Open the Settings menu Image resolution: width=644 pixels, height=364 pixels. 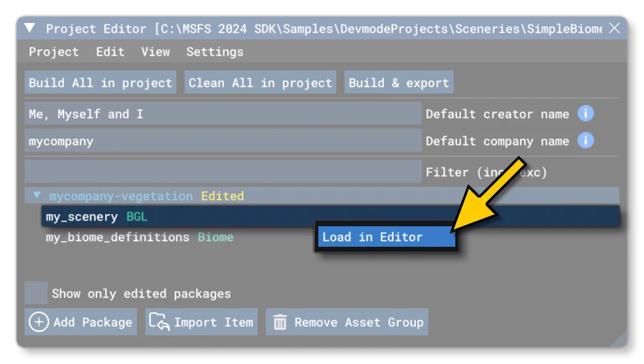[215, 52]
